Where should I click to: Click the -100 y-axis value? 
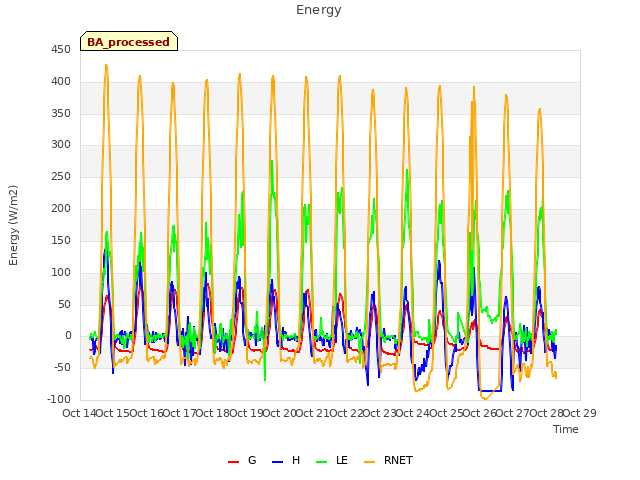[59, 399]
